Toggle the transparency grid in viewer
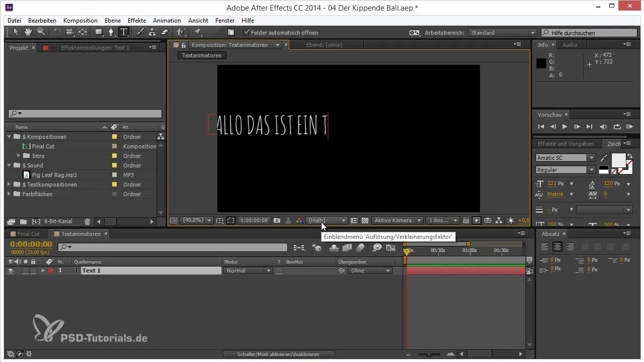Screen dimensions: 644x362 tap(365, 220)
